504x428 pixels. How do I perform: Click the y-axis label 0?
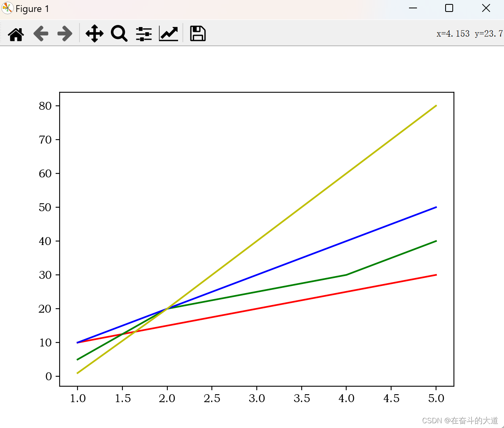click(x=48, y=376)
